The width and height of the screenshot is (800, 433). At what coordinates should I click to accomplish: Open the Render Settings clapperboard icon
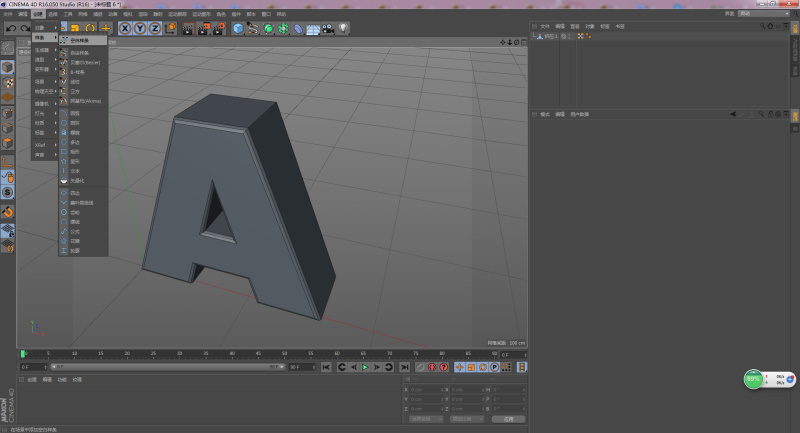pyautogui.click(x=219, y=29)
